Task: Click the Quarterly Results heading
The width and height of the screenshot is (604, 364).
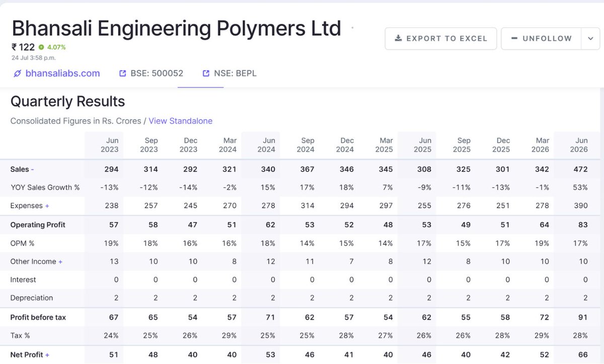Action: (x=67, y=101)
